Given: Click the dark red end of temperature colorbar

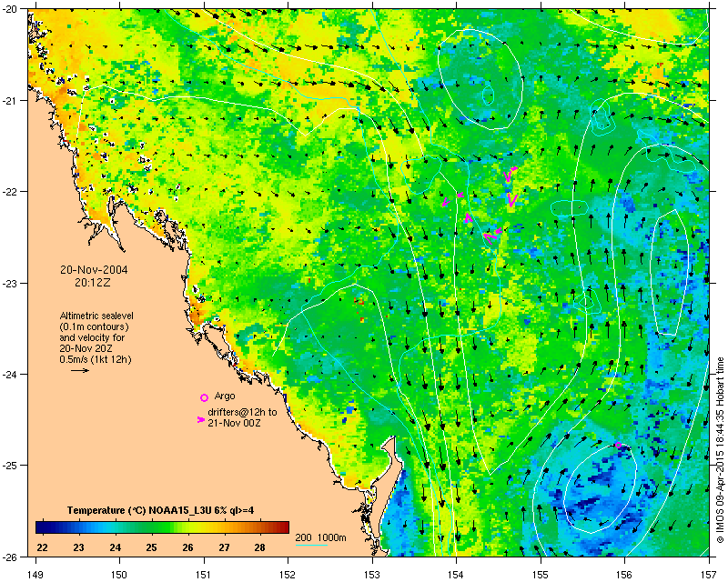Looking at the screenshot, I should pos(284,527).
